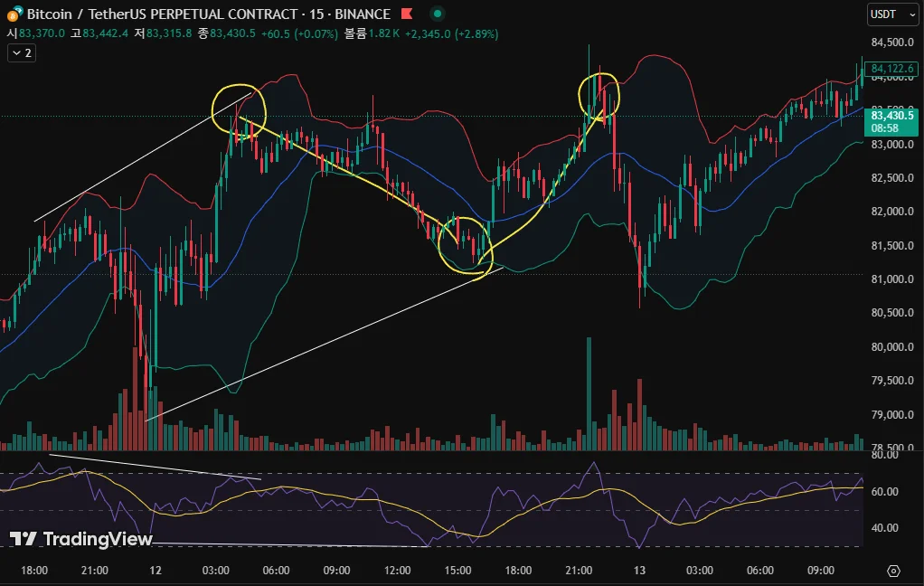Image resolution: width=924 pixels, height=586 pixels.
Task: Expand the collapsed indicators legend showing 2
Action: coord(22,53)
